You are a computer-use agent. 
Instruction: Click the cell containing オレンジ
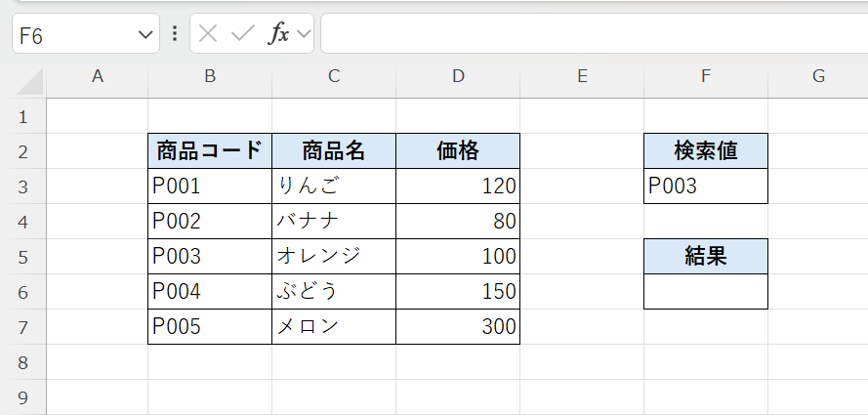(x=334, y=257)
